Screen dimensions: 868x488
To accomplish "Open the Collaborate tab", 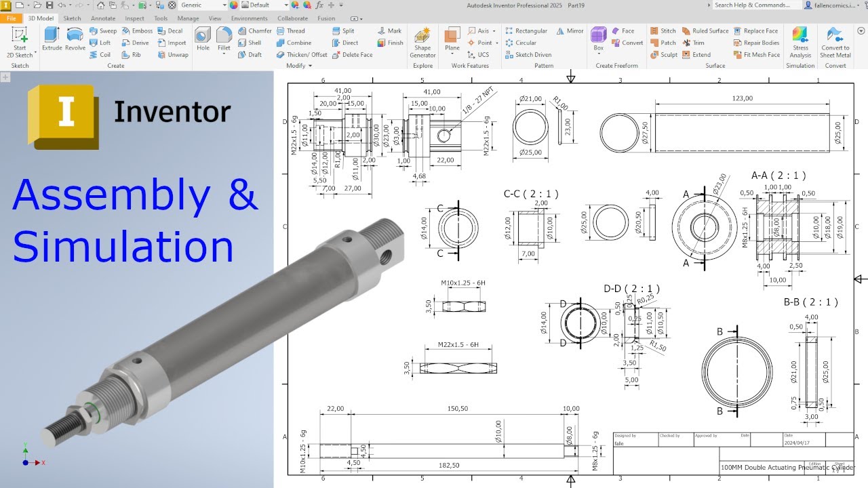I will pos(292,18).
